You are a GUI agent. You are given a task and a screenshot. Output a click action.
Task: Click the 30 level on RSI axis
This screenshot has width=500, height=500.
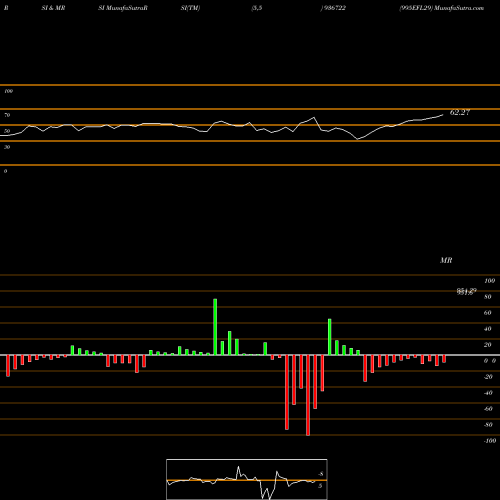(7, 147)
